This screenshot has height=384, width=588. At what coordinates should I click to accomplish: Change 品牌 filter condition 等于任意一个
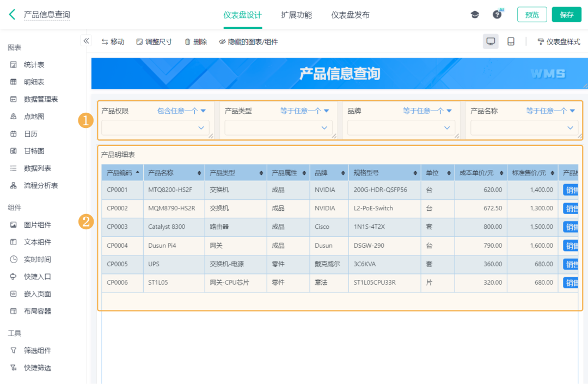point(427,111)
